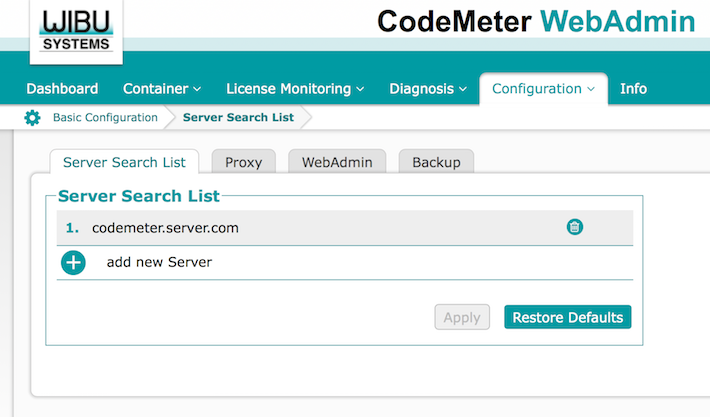Screen dimensions: 710x417
Task: Click the Apply button
Action: [x=462, y=317]
